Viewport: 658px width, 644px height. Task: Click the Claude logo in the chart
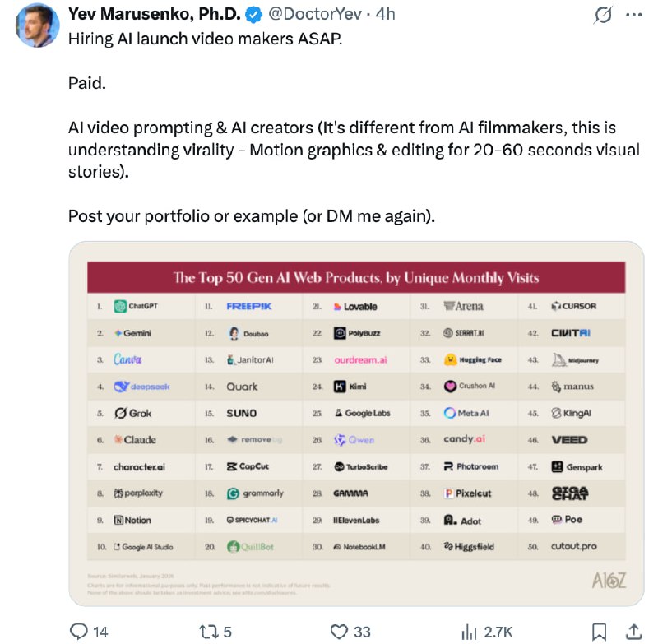135,440
